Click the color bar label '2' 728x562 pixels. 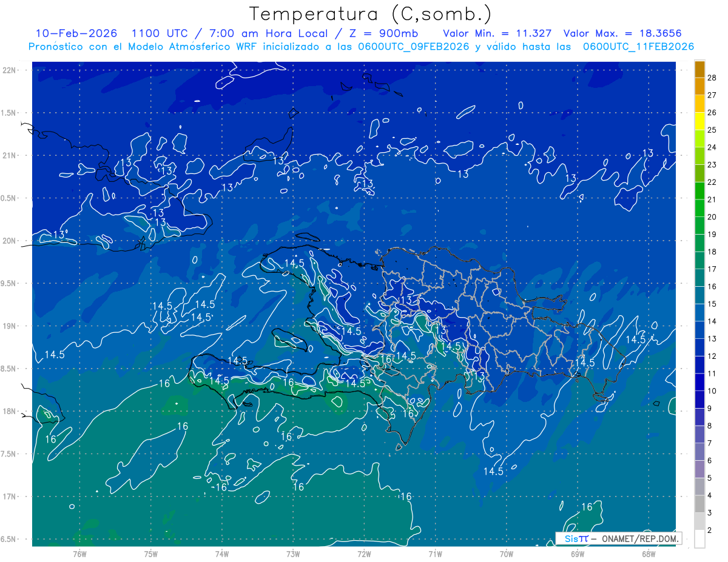(x=710, y=530)
